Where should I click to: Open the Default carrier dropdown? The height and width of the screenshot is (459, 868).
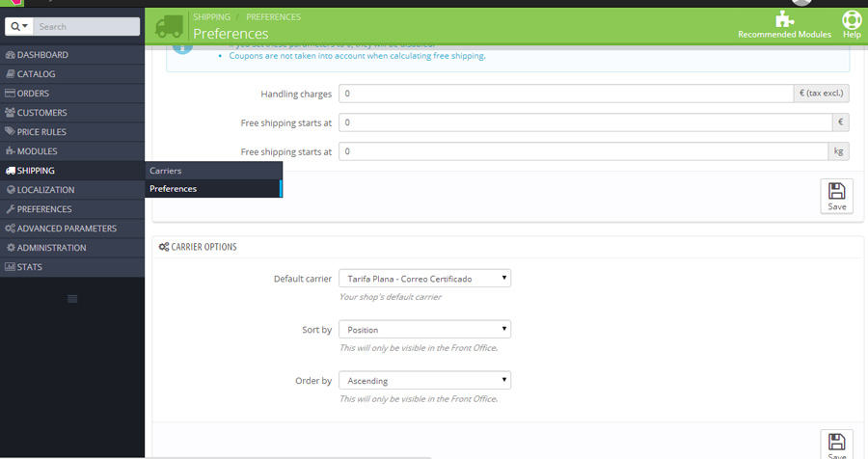(x=424, y=279)
